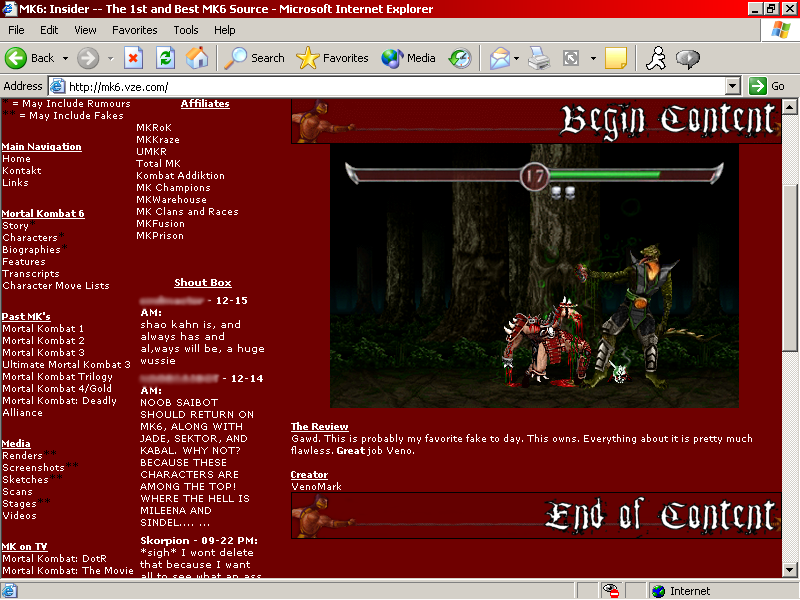This screenshot has width=800, height=600.
Task: Stop loading with the red X icon
Action: coord(133,58)
